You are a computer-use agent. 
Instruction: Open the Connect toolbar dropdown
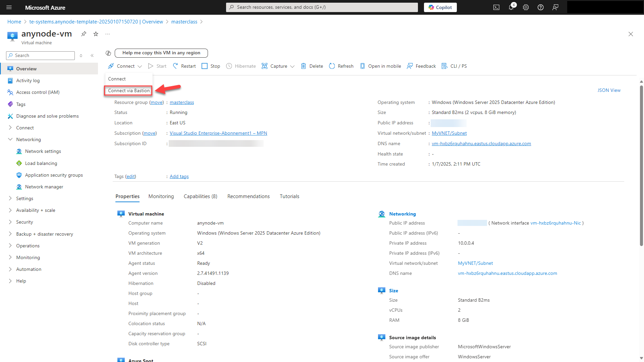(x=125, y=66)
